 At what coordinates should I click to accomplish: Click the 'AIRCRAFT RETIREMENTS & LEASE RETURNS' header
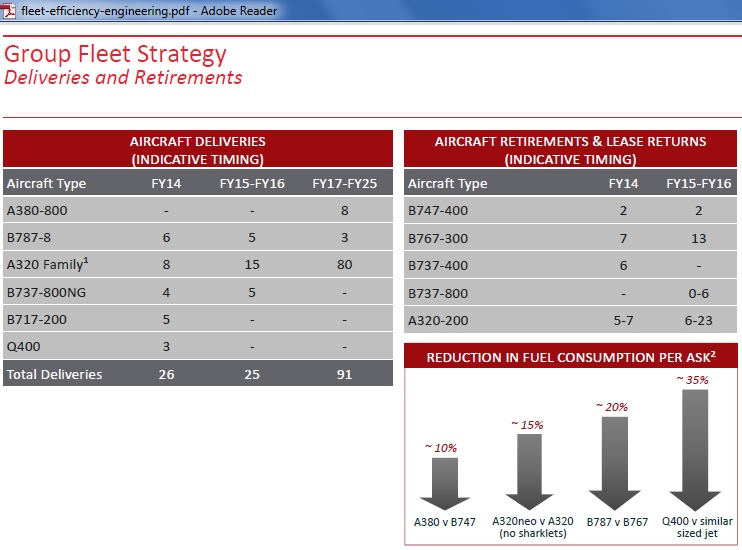(x=570, y=150)
